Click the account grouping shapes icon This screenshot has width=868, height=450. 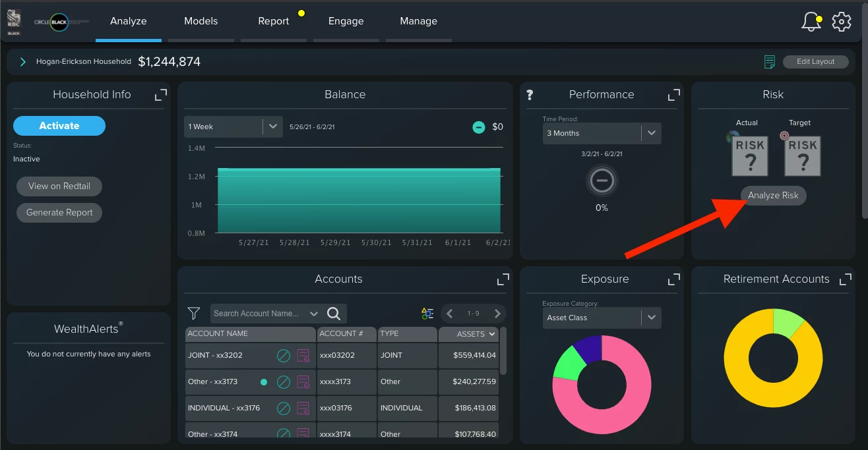[x=427, y=314]
